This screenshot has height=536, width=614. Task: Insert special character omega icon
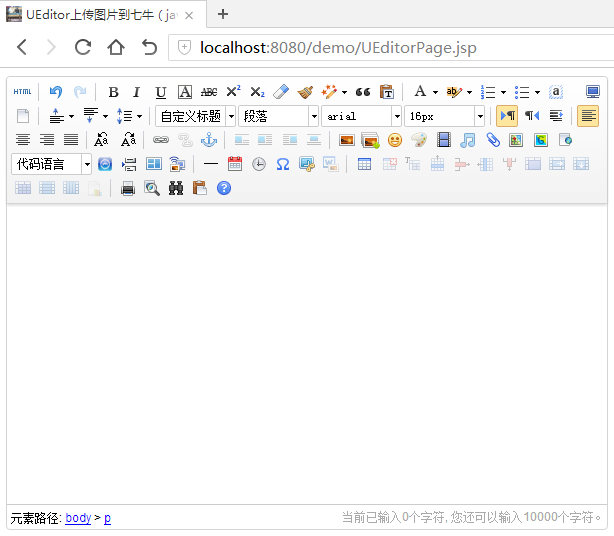point(283,164)
